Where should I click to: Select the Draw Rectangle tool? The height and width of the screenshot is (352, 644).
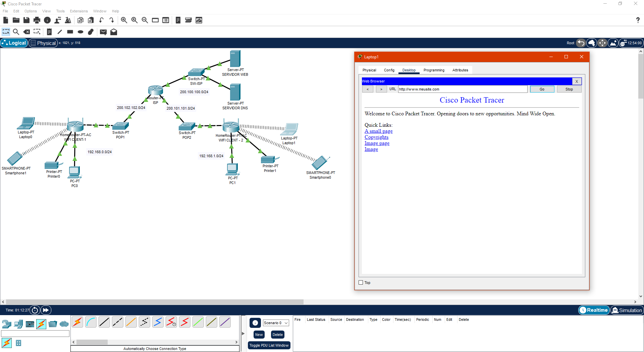click(x=70, y=32)
